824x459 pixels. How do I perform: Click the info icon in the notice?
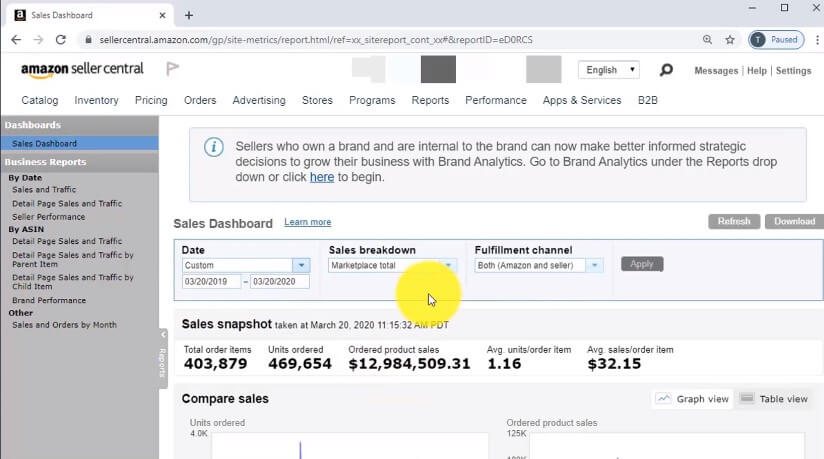tap(213, 147)
